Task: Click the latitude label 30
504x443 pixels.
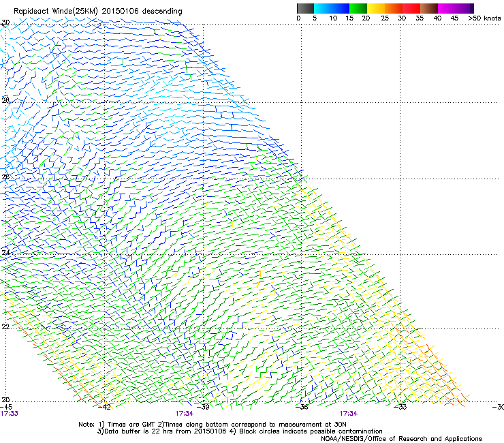Action: 5,22
